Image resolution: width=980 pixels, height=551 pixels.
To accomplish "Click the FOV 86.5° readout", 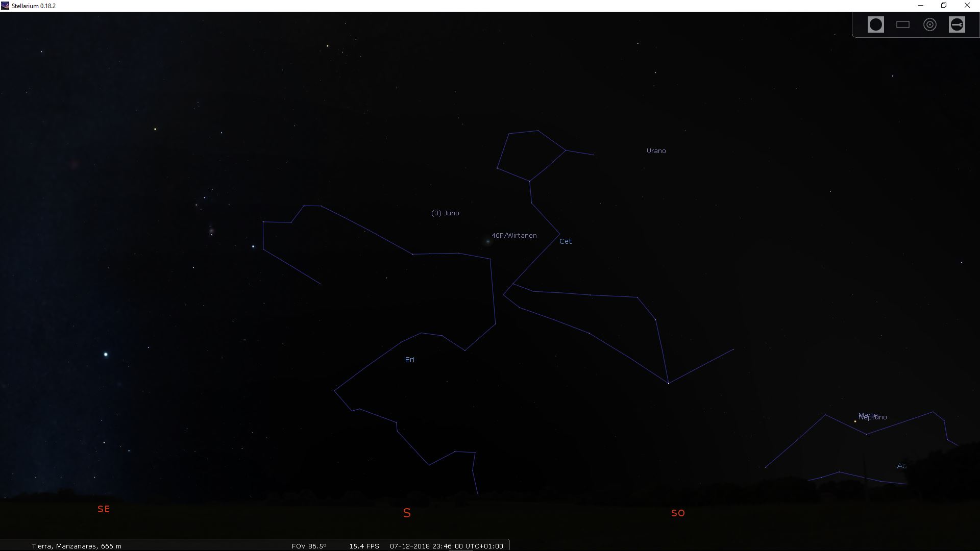I will [309, 546].
